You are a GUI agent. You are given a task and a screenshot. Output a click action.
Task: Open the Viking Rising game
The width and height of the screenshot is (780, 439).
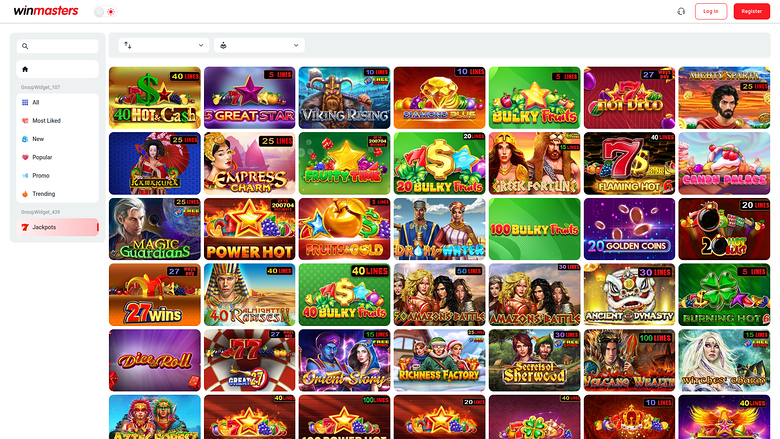[344, 98]
